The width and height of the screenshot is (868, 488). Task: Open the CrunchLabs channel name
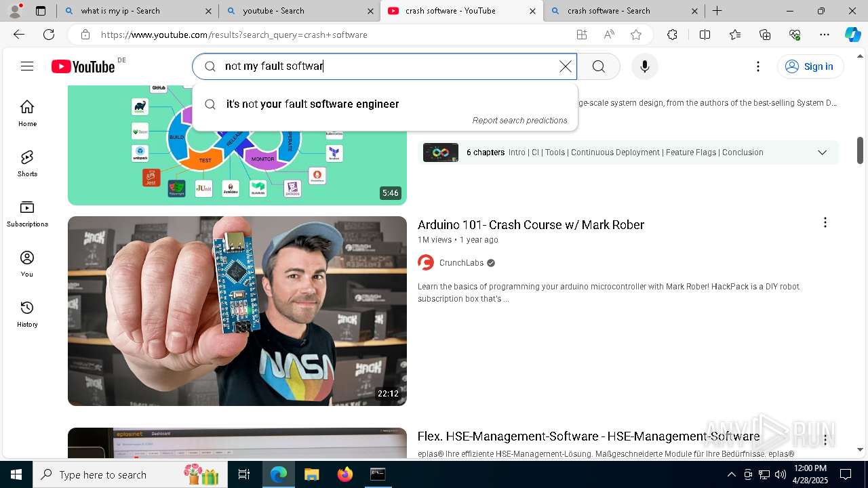(x=461, y=263)
